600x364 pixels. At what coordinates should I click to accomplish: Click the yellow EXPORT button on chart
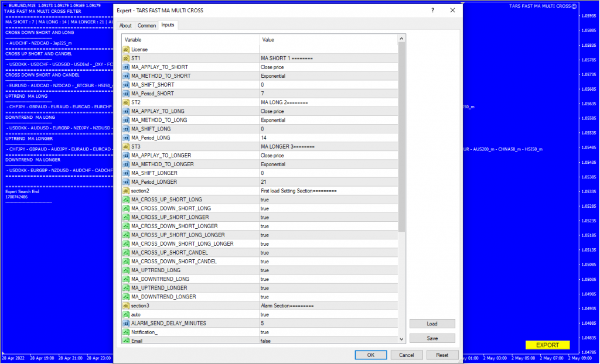[x=547, y=345]
